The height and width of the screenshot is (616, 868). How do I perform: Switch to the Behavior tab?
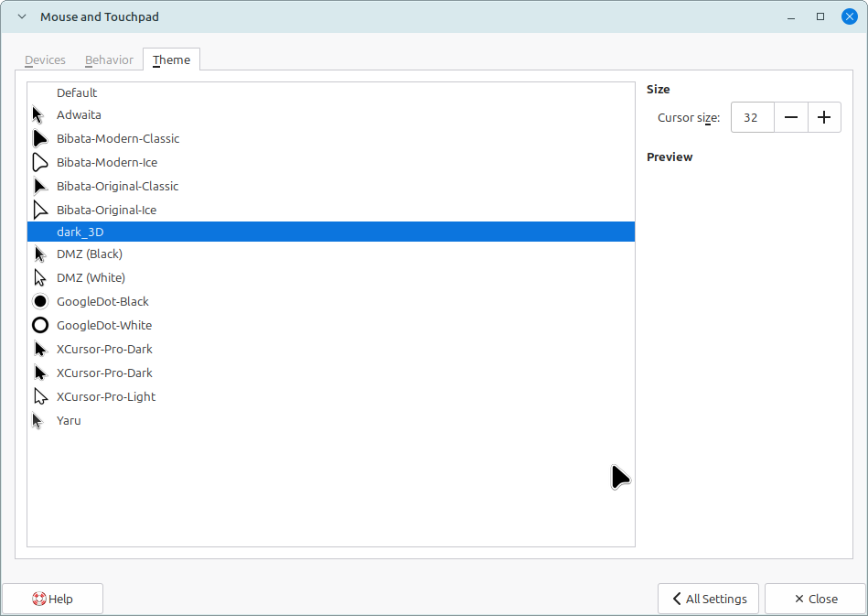[109, 59]
